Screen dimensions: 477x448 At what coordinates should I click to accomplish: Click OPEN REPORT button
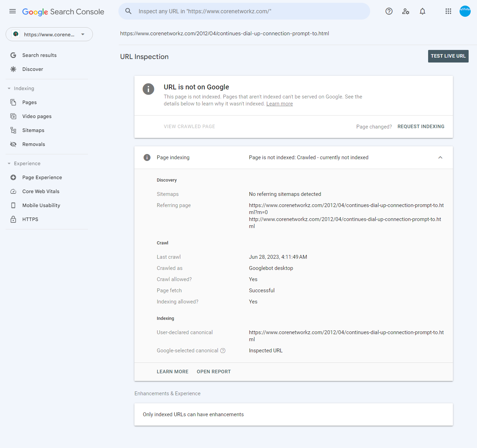pyautogui.click(x=214, y=372)
